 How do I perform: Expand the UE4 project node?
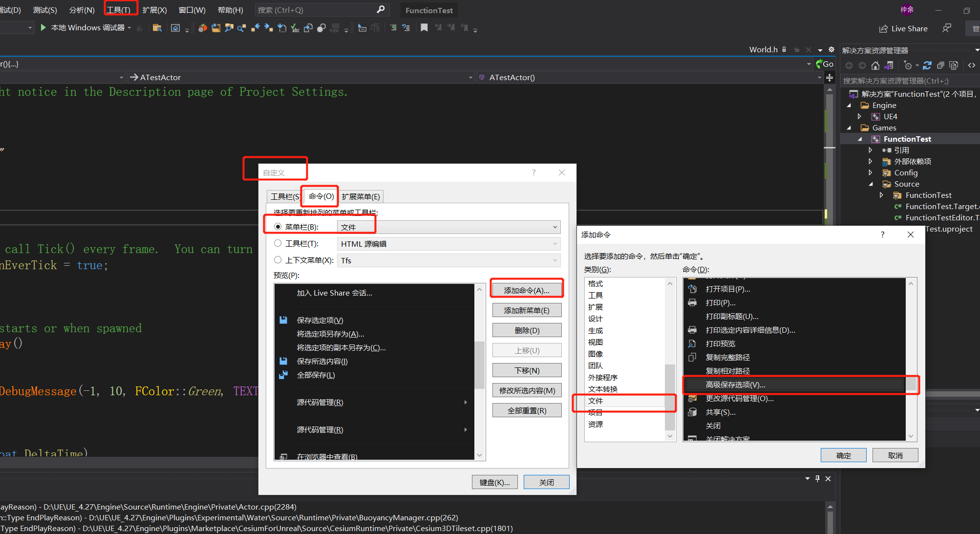tap(860, 117)
